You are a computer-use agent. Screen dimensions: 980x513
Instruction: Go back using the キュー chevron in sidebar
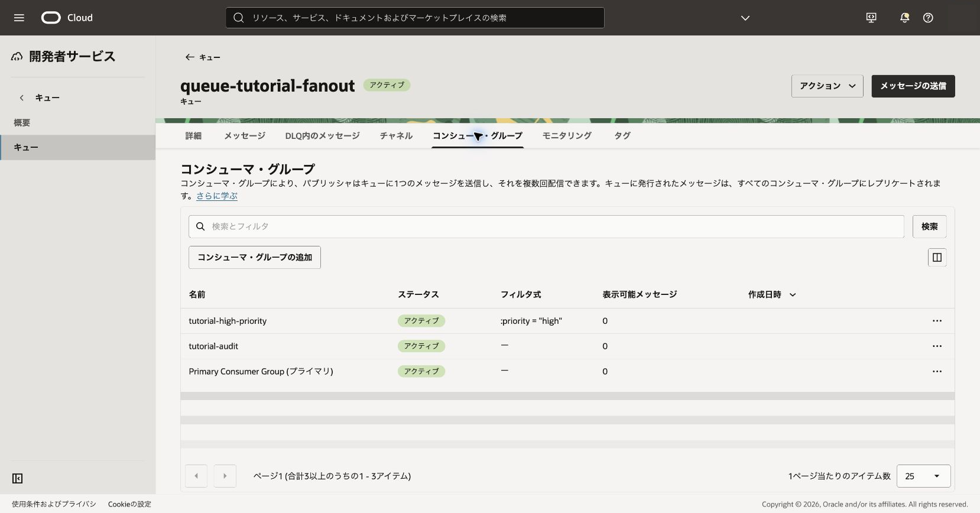[22, 98]
